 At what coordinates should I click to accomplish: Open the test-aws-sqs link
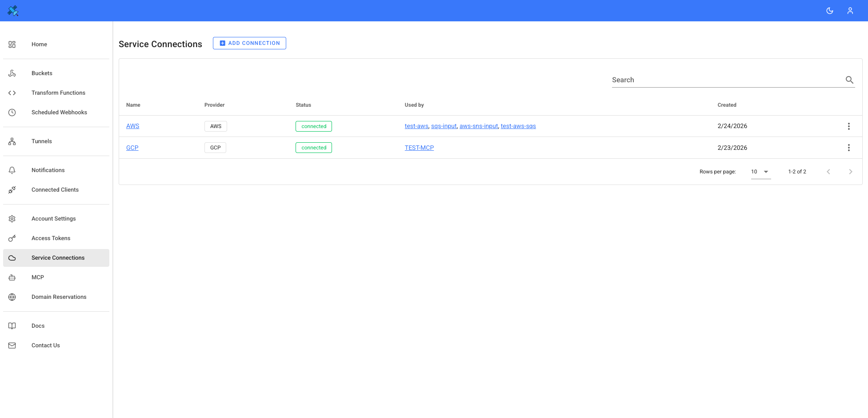518,126
